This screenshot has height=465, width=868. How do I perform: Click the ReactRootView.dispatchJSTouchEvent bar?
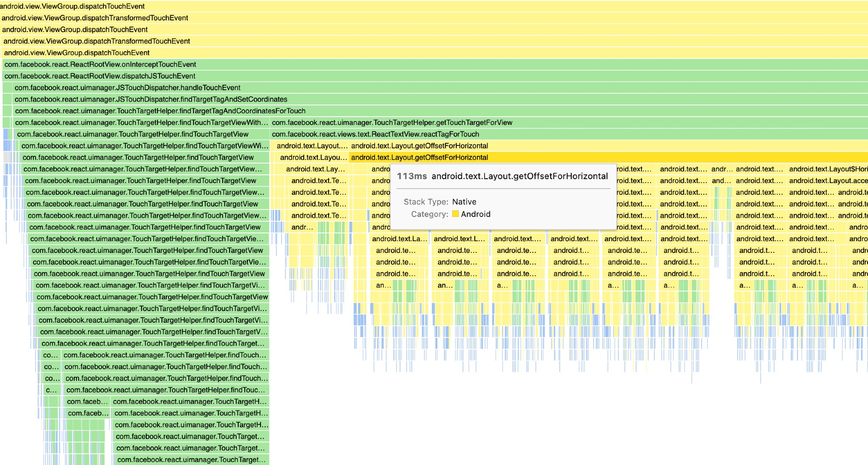click(100, 76)
